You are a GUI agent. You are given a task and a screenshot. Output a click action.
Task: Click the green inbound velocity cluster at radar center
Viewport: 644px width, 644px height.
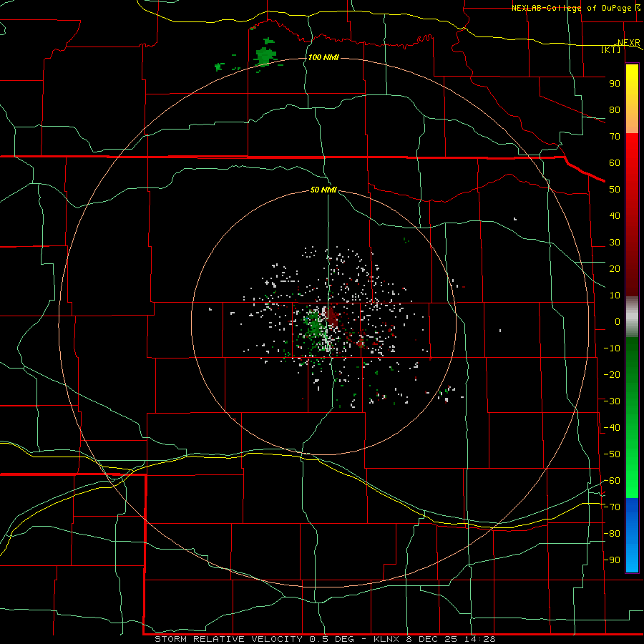[x=314, y=326]
